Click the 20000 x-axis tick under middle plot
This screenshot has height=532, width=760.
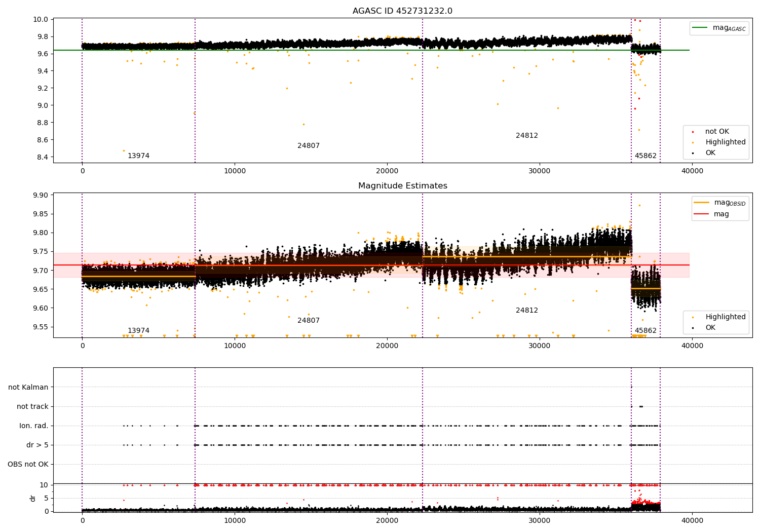pyautogui.click(x=387, y=346)
